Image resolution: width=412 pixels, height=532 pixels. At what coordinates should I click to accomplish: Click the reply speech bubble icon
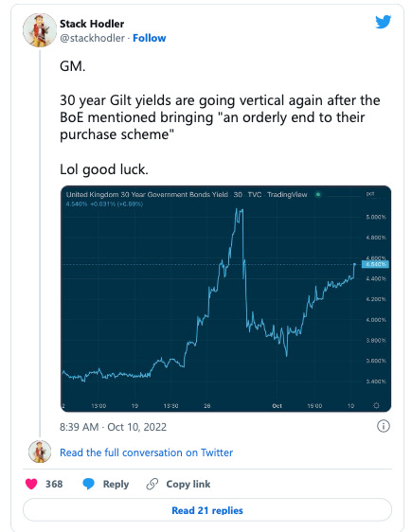point(89,484)
